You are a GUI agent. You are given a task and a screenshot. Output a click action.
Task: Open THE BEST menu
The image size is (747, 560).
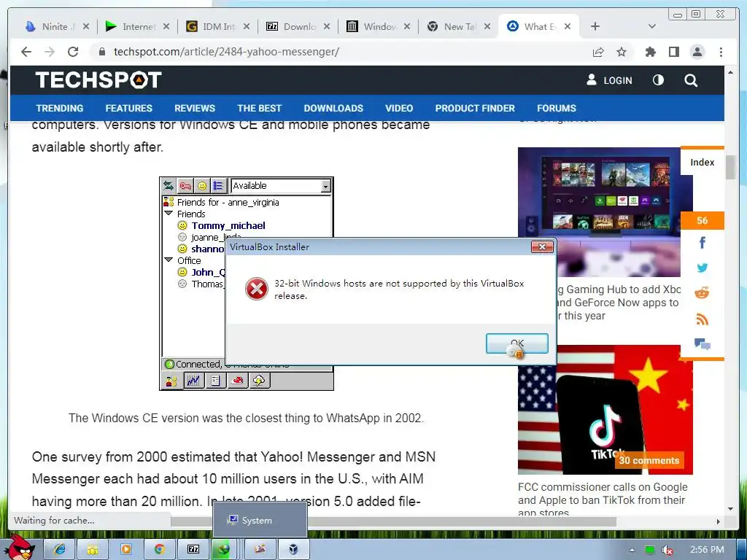[x=259, y=108]
